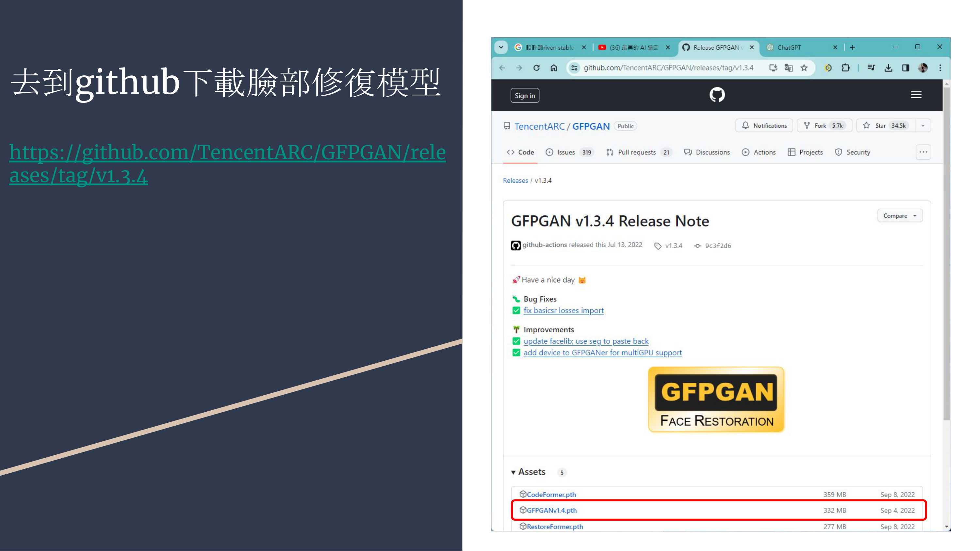The height and width of the screenshot is (551, 980).
Task: Close the 設計師riven stable tab
Action: tap(584, 47)
